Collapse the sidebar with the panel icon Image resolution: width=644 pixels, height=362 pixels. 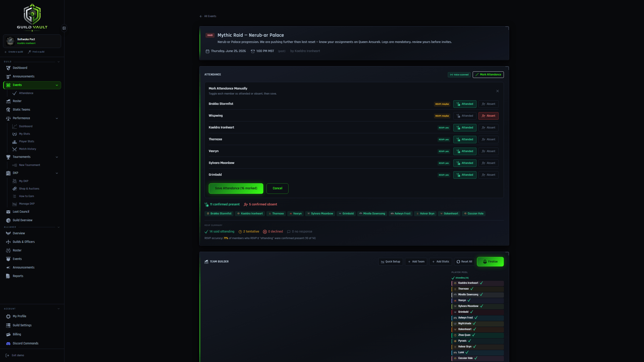coord(64,28)
